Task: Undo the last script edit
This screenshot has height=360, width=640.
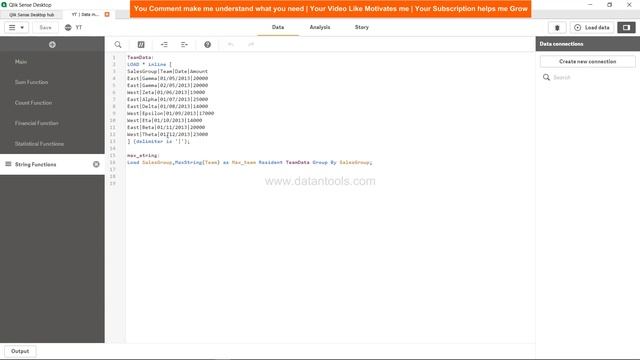Action: click(x=231, y=44)
